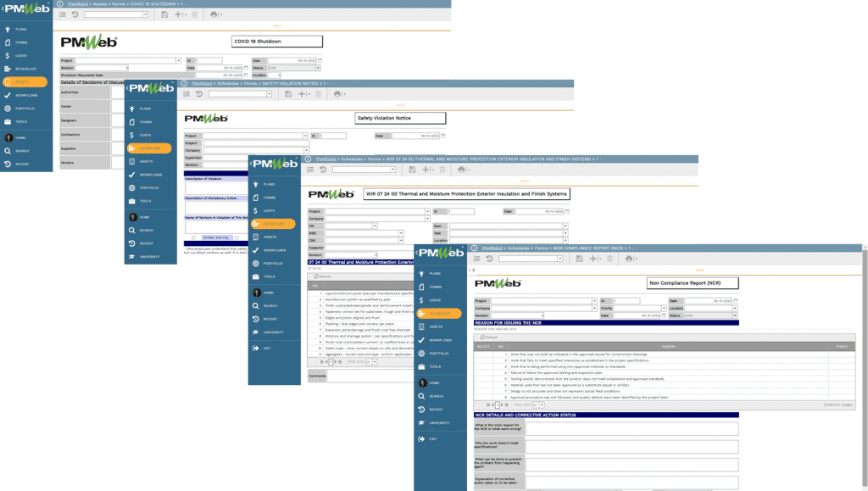
Task: Open the Priority dropdown in the NCR form
Action: click(x=664, y=309)
